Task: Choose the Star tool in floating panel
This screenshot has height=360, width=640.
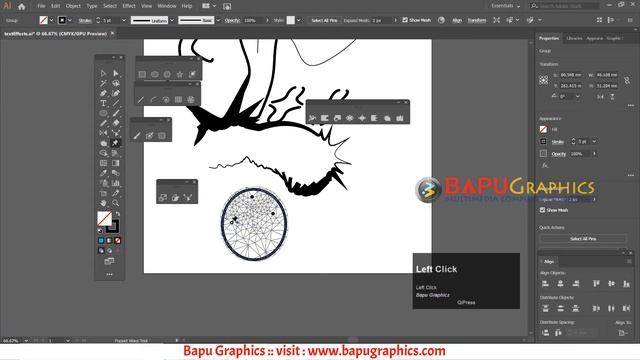Action: pos(180,74)
